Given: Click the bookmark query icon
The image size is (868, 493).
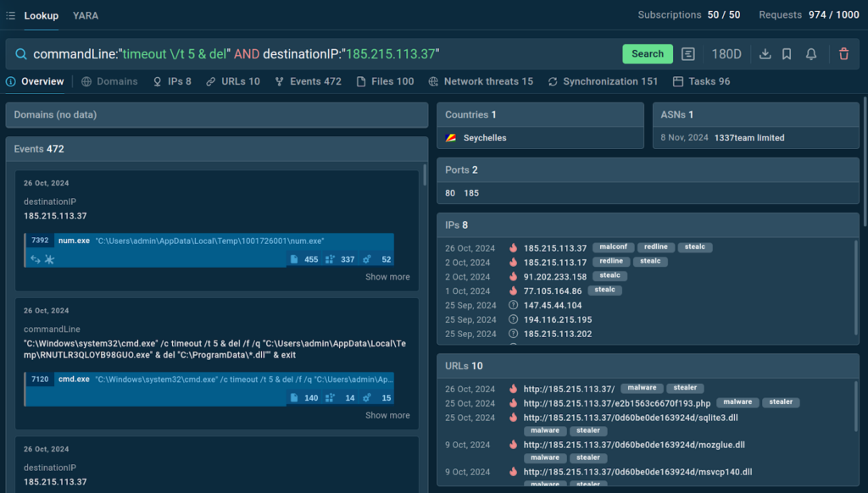Looking at the screenshot, I should [787, 54].
